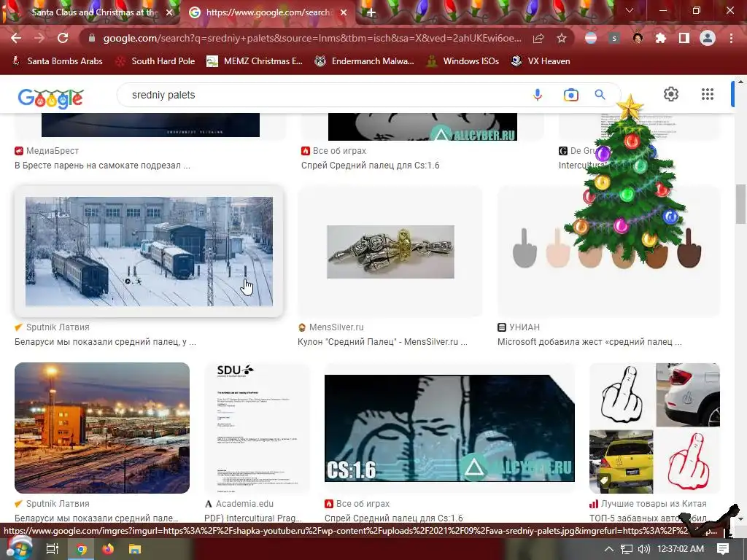
Task: Select the google.com/search tab
Action: [x=267, y=12]
